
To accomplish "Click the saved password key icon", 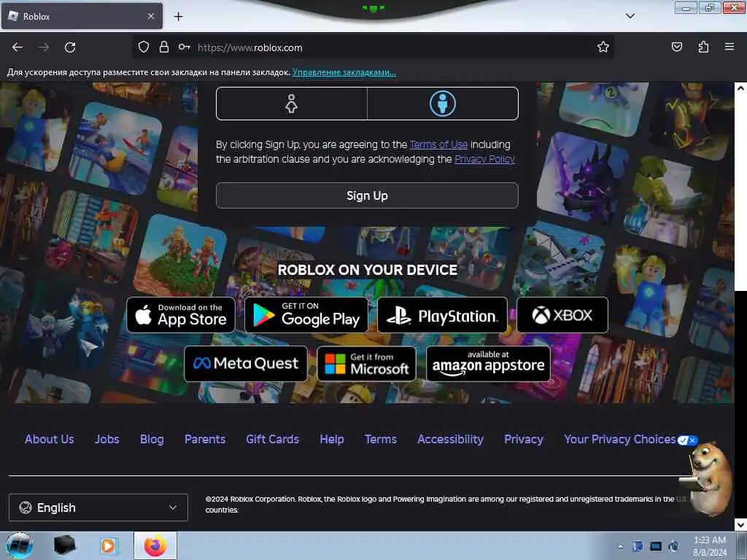I will pyautogui.click(x=185, y=47).
